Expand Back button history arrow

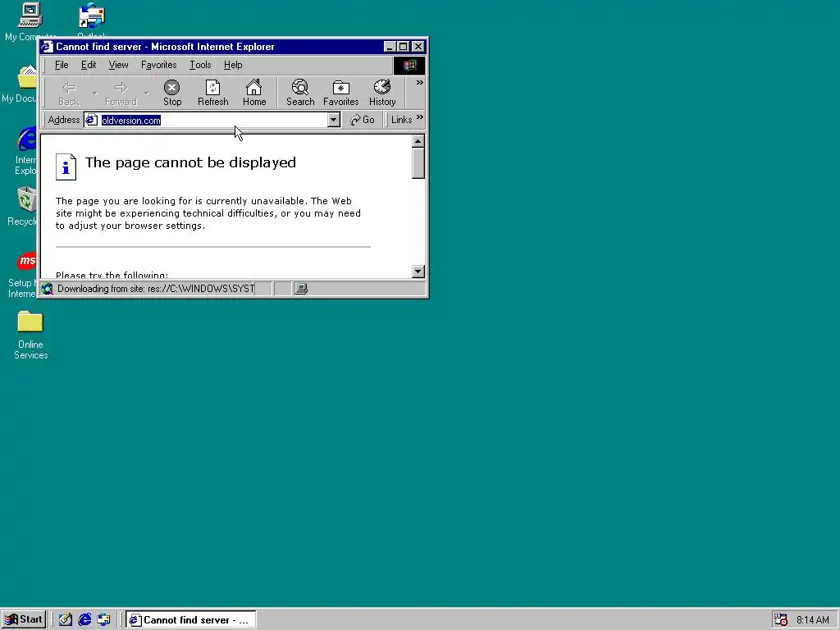[94, 94]
